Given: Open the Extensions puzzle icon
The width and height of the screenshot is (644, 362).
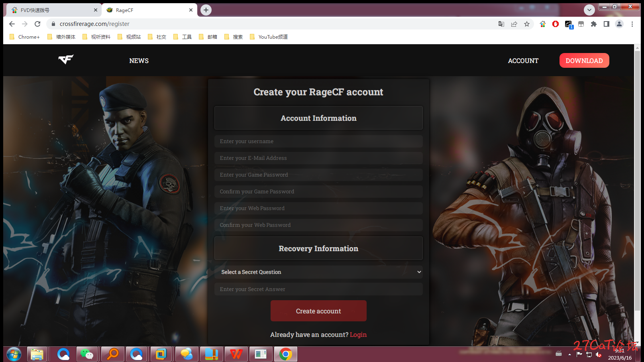Looking at the screenshot, I should [x=594, y=24].
